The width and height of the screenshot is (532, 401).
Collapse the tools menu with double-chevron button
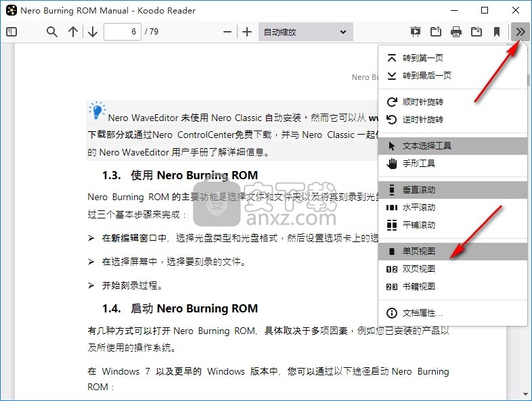coord(520,32)
